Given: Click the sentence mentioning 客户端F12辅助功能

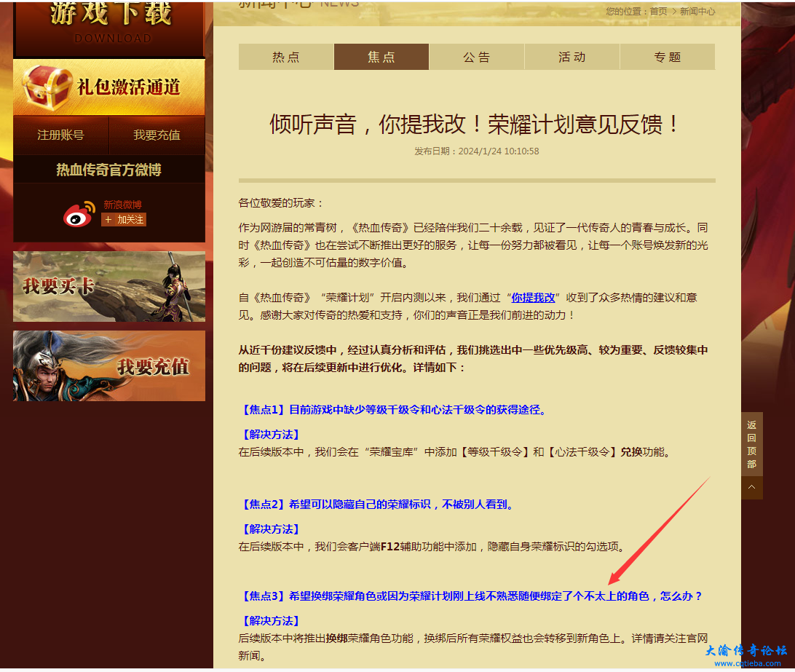Looking at the screenshot, I should [433, 546].
